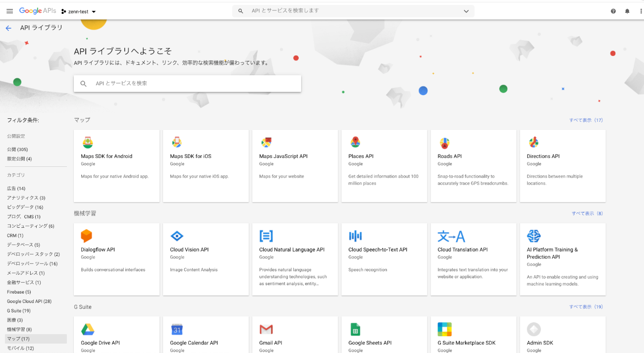The width and height of the screenshot is (644, 353).
Task: Click the top search bar field
Action: pyautogui.click(x=353, y=11)
